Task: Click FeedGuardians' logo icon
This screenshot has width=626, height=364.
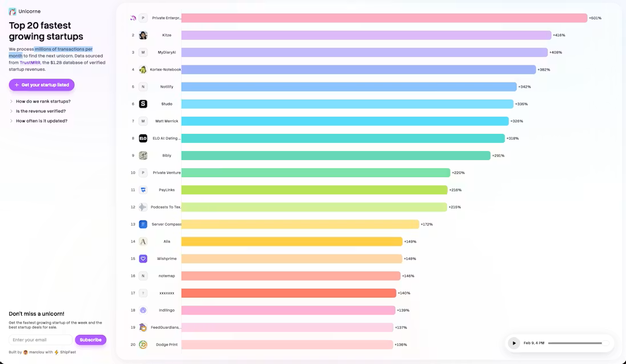Action: click(143, 328)
